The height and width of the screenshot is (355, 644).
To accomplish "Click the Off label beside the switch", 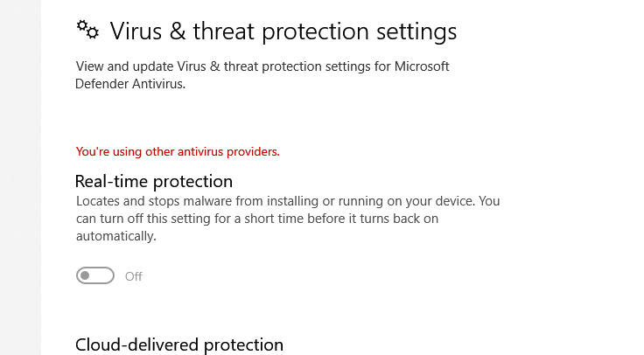I will tap(134, 277).
